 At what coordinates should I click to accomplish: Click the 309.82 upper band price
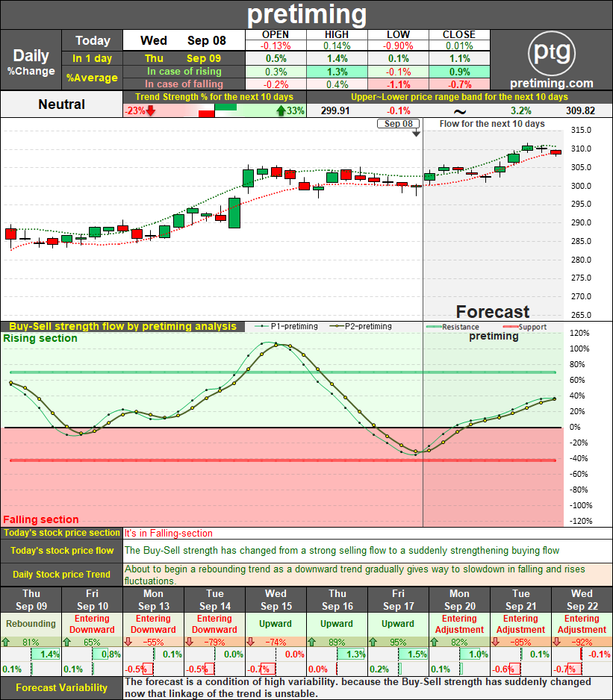(580, 110)
